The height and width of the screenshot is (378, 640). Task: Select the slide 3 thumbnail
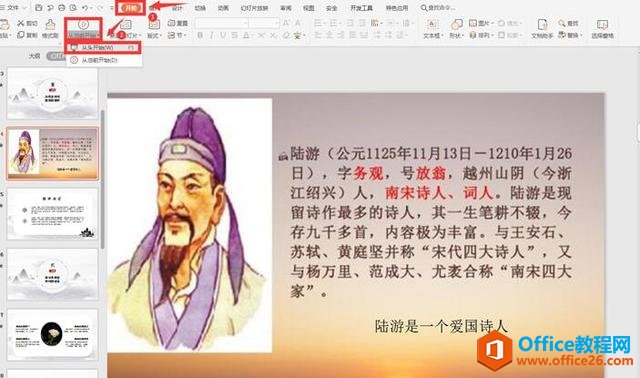pos(53,93)
